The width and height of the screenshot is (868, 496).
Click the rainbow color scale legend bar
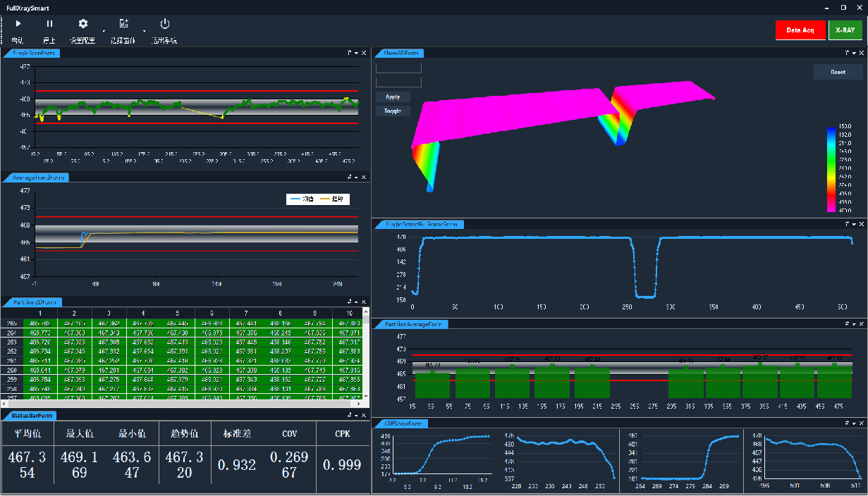point(831,170)
